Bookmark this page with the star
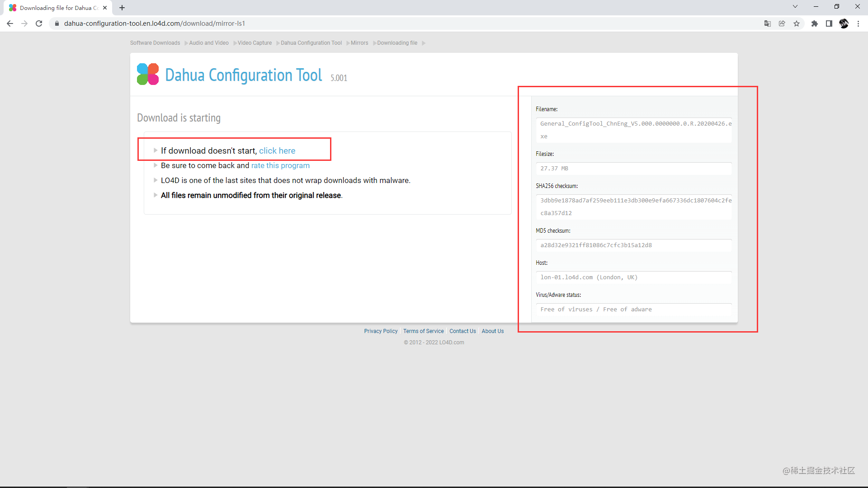The image size is (868, 488). pos(797,23)
